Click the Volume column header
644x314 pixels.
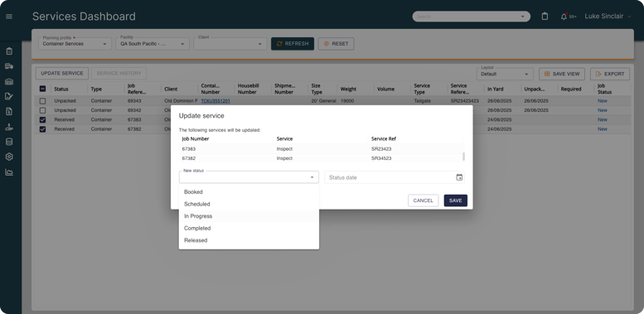pos(385,89)
